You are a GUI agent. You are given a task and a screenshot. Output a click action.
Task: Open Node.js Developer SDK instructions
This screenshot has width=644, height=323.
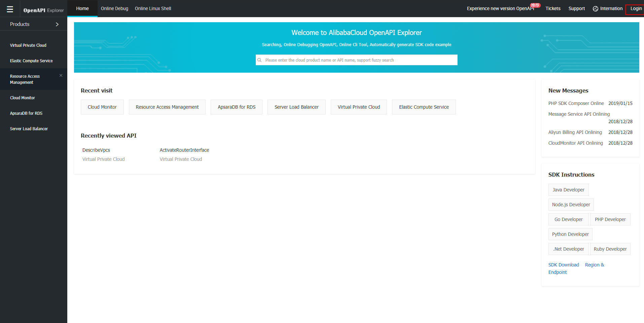click(x=571, y=205)
